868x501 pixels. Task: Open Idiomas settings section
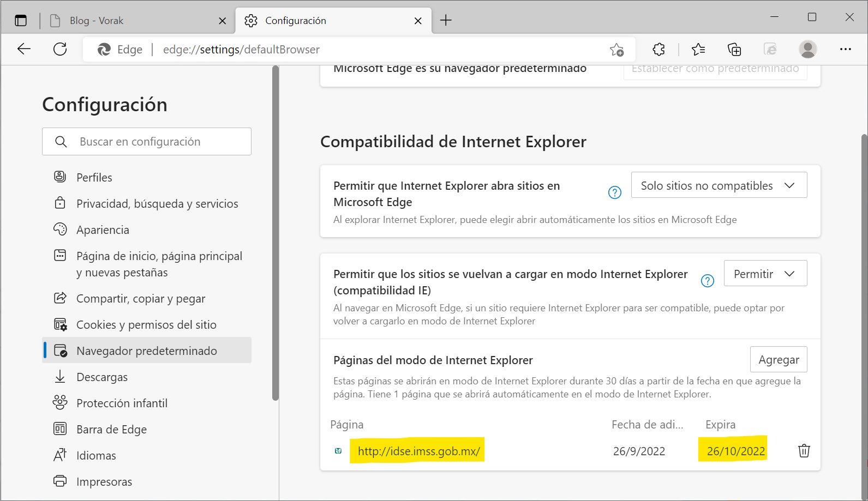[147, 456]
